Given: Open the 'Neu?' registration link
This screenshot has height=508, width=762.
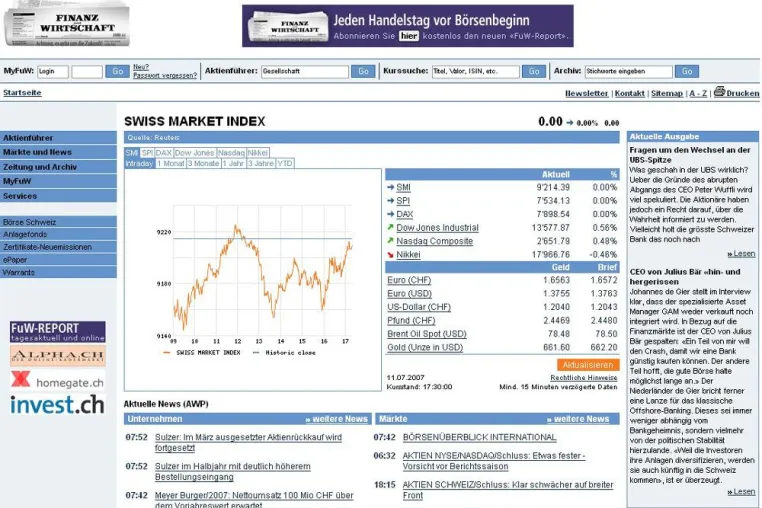Looking at the screenshot, I should point(141,67).
